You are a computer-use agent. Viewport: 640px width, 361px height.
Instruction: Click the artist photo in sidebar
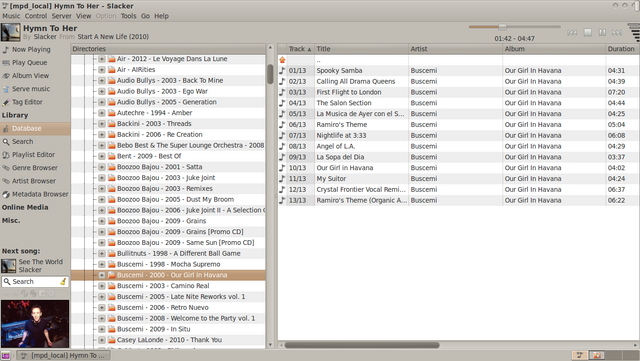pos(35,324)
